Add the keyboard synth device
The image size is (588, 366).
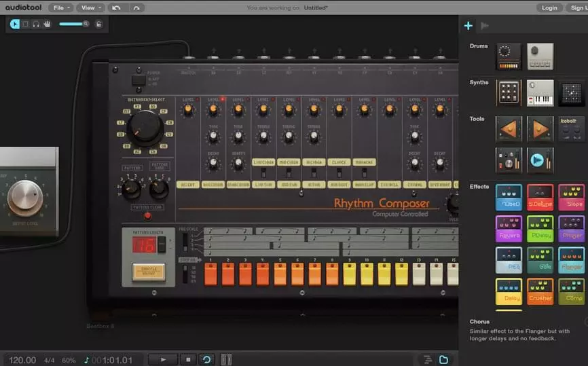(540, 92)
